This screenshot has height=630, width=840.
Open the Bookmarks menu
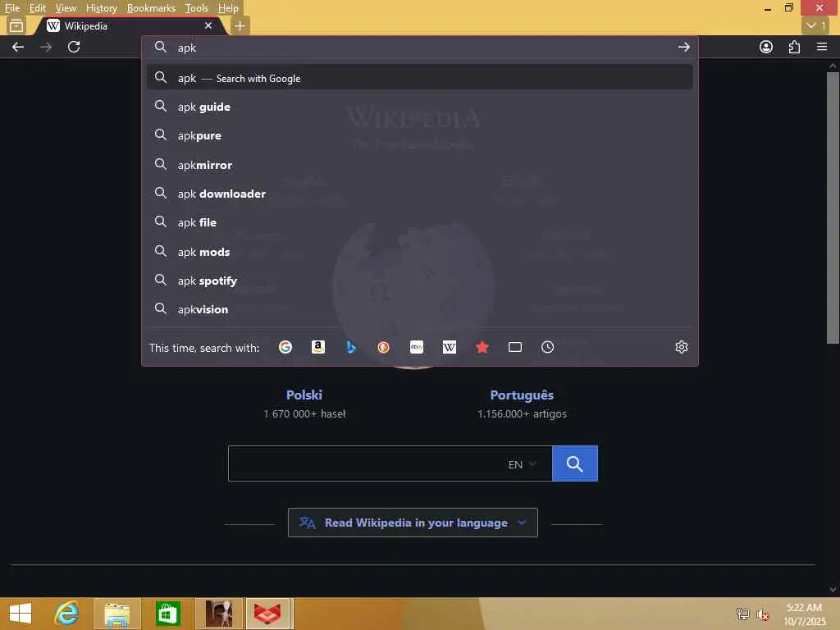point(151,8)
